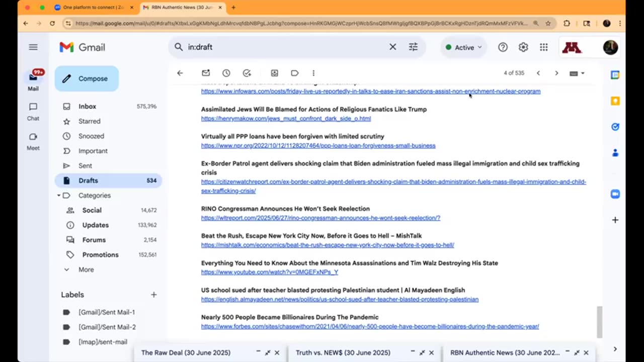Open Contacts in side panel

coord(615,153)
